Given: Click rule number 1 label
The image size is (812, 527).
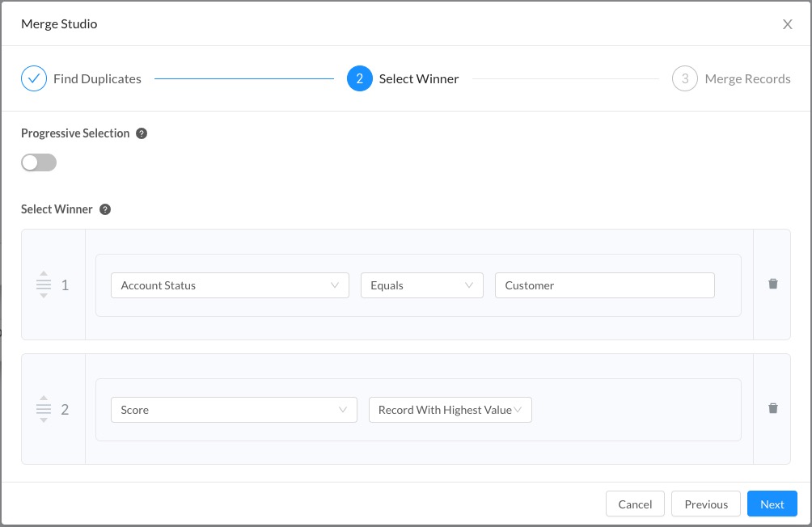Looking at the screenshot, I should 66,285.
